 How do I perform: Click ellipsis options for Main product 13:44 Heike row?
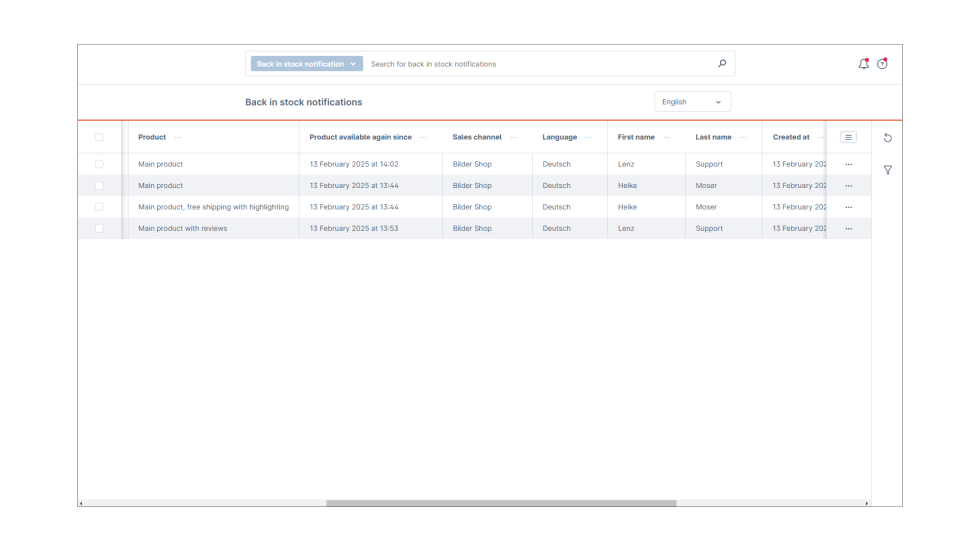(849, 185)
